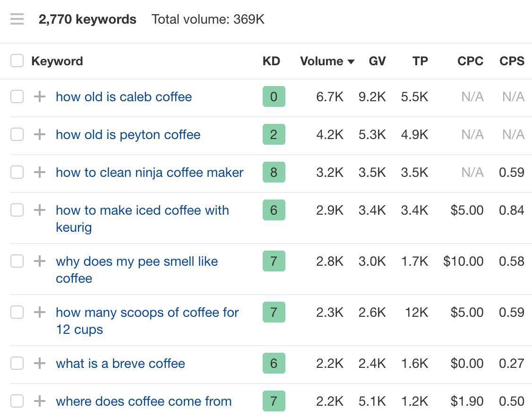Sort by the CPC column header
Viewport: 532px width, 418px height.
click(x=470, y=61)
